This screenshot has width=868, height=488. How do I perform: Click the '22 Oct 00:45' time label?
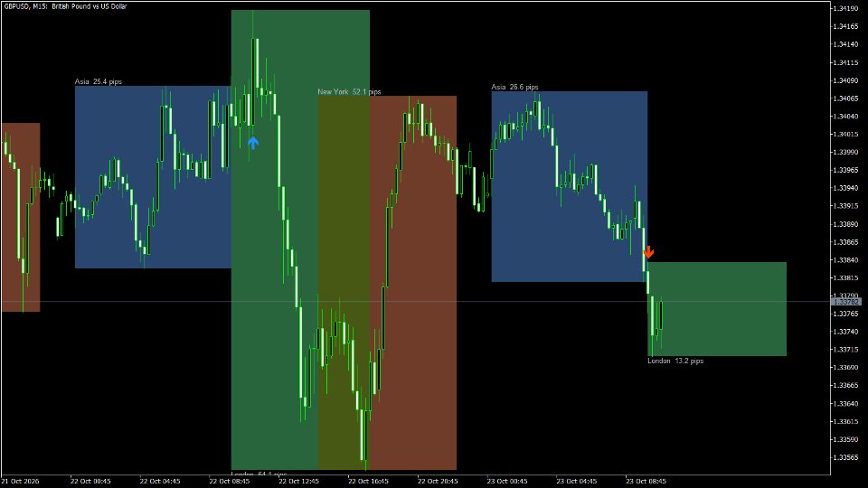pyautogui.click(x=90, y=482)
